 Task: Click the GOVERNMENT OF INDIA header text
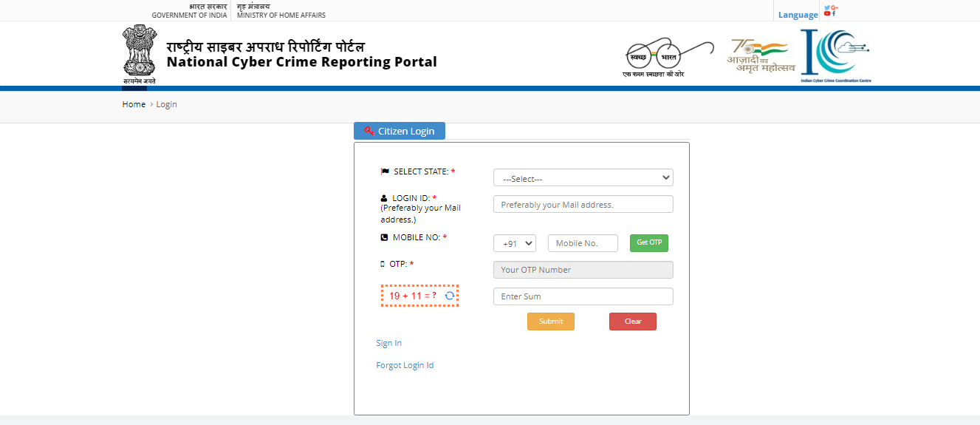point(190,15)
